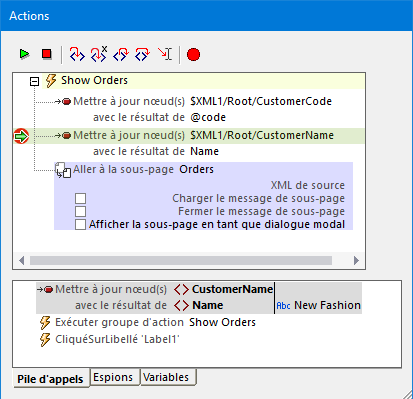Click the Step Over debugger icon

(121, 54)
